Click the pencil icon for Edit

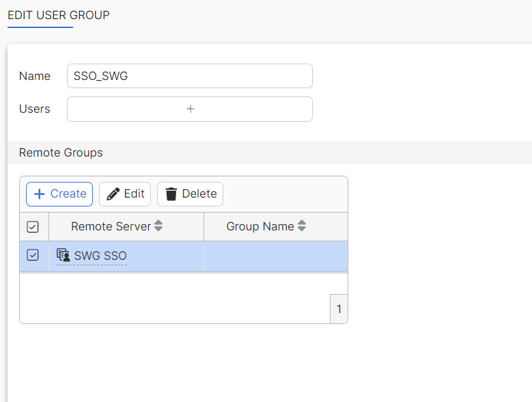click(113, 194)
